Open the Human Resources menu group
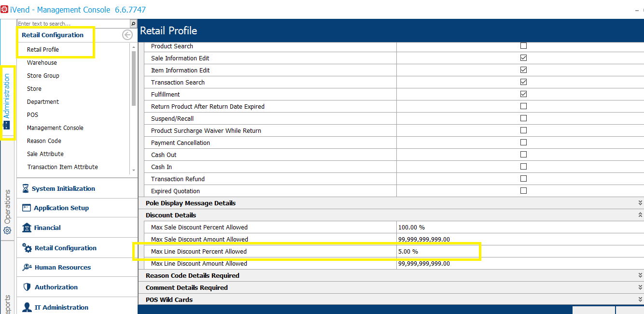 pos(77,267)
